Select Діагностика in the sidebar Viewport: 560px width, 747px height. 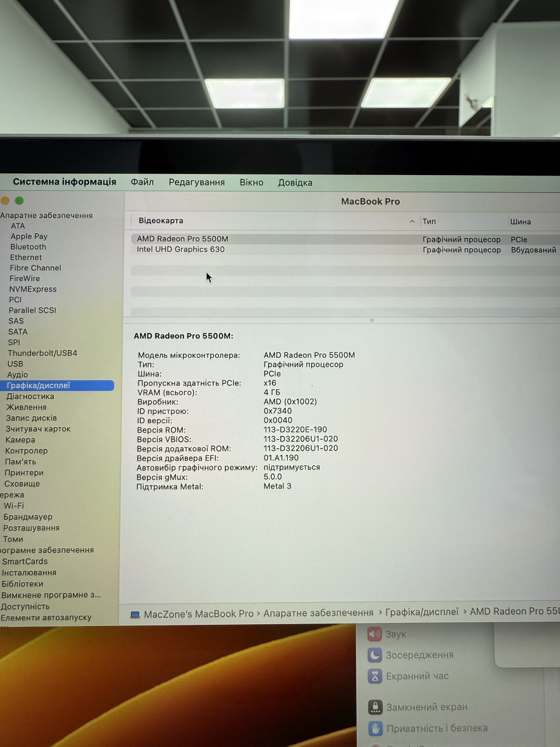30,396
